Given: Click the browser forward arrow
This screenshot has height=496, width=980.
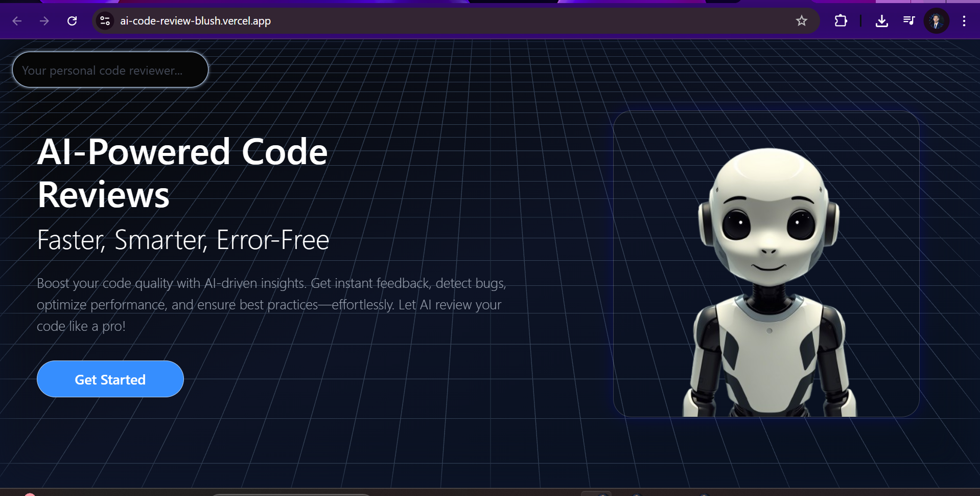Looking at the screenshot, I should pyautogui.click(x=44, y=21).
